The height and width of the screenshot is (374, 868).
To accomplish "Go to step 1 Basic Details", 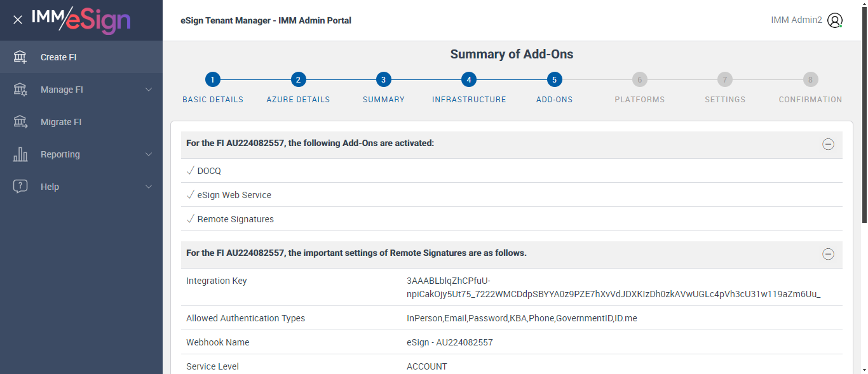I will point(213,80).
